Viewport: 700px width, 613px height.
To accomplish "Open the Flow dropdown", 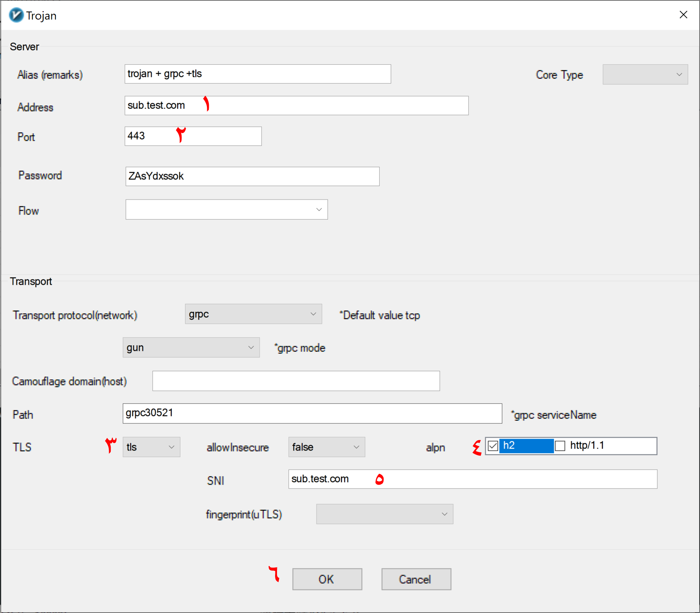I will 226,209.
